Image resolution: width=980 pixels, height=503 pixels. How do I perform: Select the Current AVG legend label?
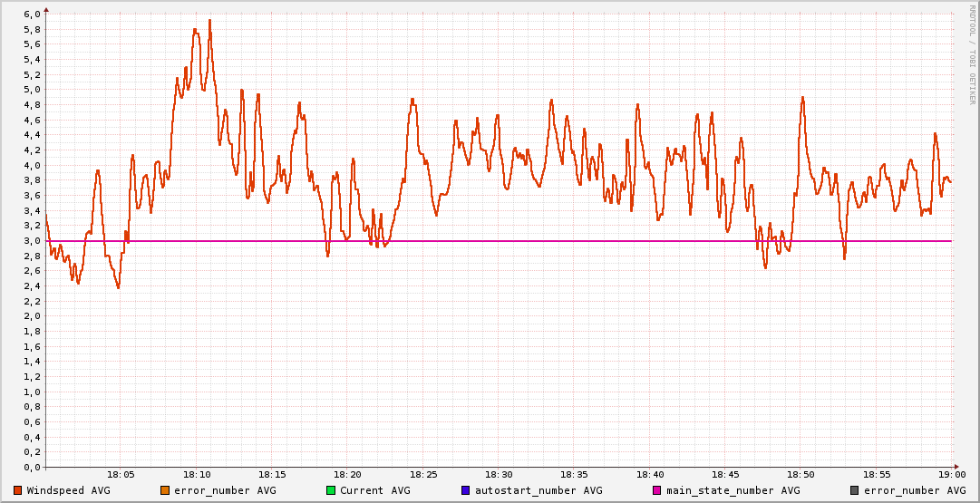[374, 490]
